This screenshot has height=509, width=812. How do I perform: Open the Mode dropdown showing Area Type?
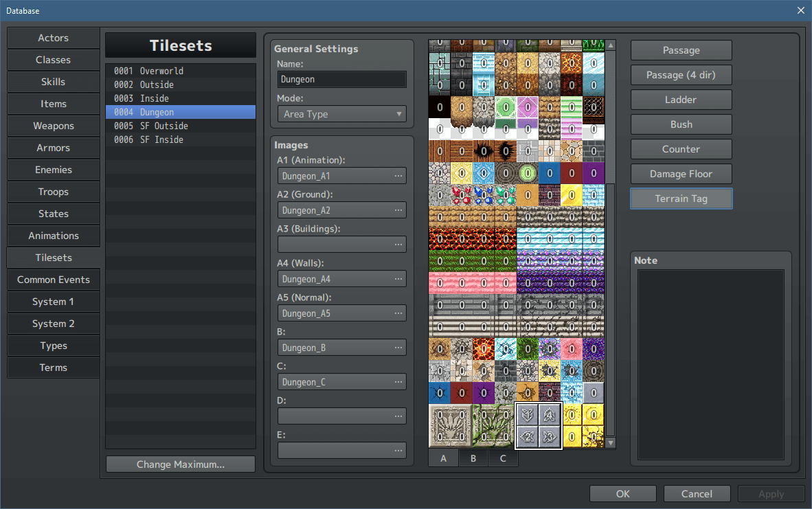click(342, 114)
